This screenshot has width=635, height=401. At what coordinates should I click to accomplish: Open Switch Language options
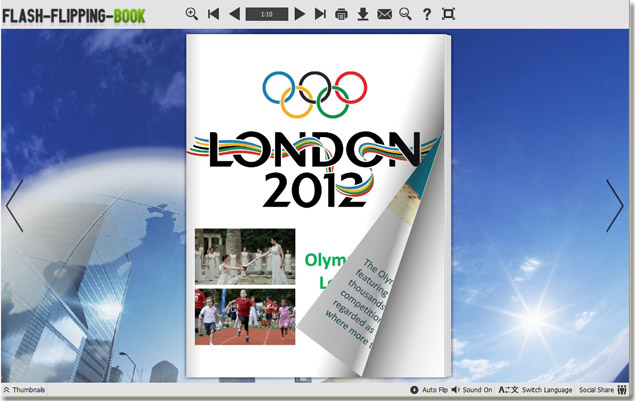pos(535,390)
